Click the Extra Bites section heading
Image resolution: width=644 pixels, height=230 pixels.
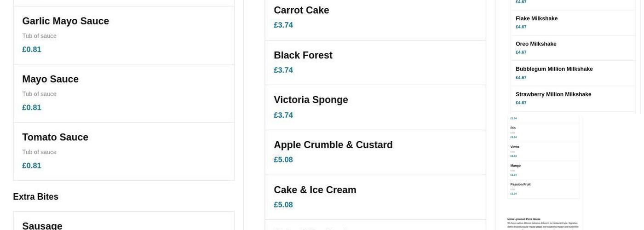(35, 197)
